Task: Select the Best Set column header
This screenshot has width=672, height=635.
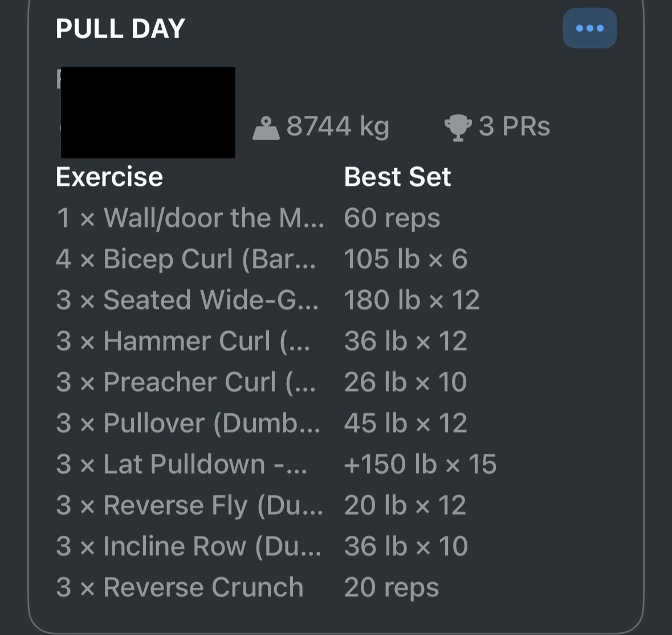Action: coord(397,177)
